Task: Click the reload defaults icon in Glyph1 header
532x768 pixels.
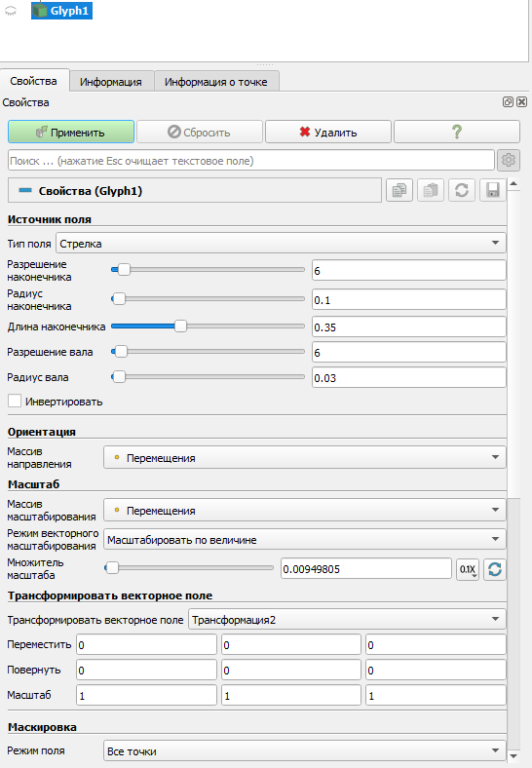Action: point(462,190)
